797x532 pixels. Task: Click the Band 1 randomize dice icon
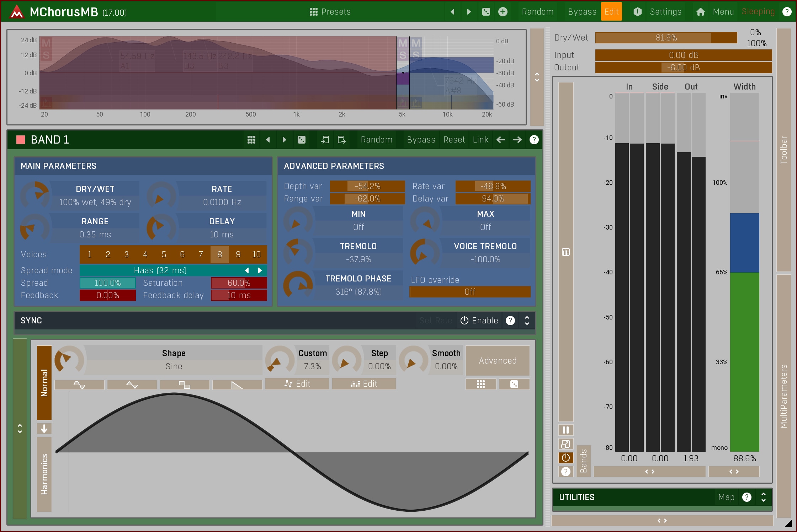301,140
